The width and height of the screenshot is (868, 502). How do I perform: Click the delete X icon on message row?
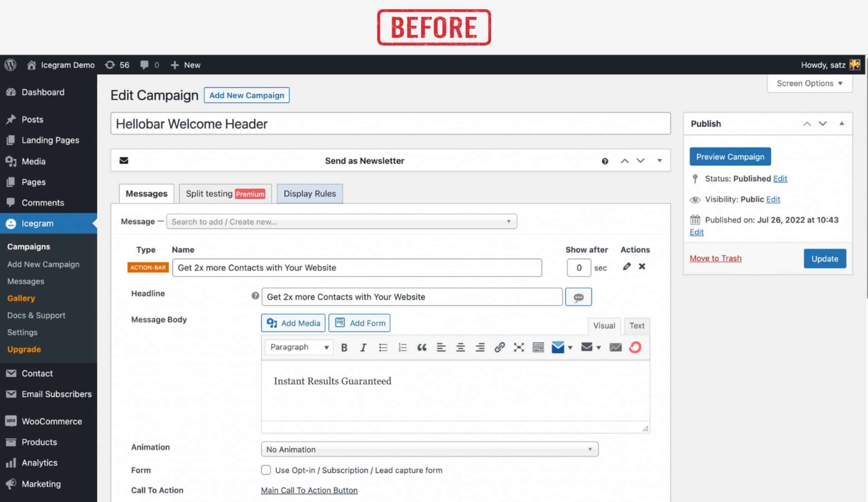point(642,266)
